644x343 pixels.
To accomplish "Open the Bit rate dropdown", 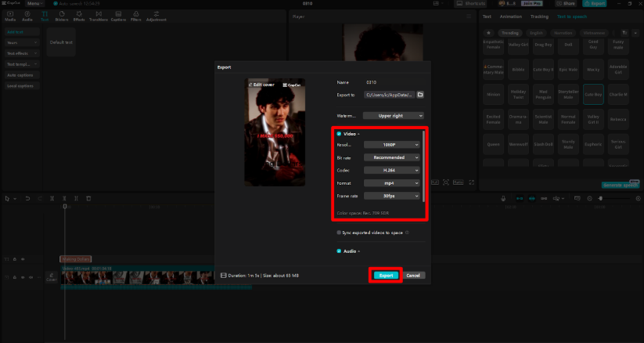I will click(391, 157).
